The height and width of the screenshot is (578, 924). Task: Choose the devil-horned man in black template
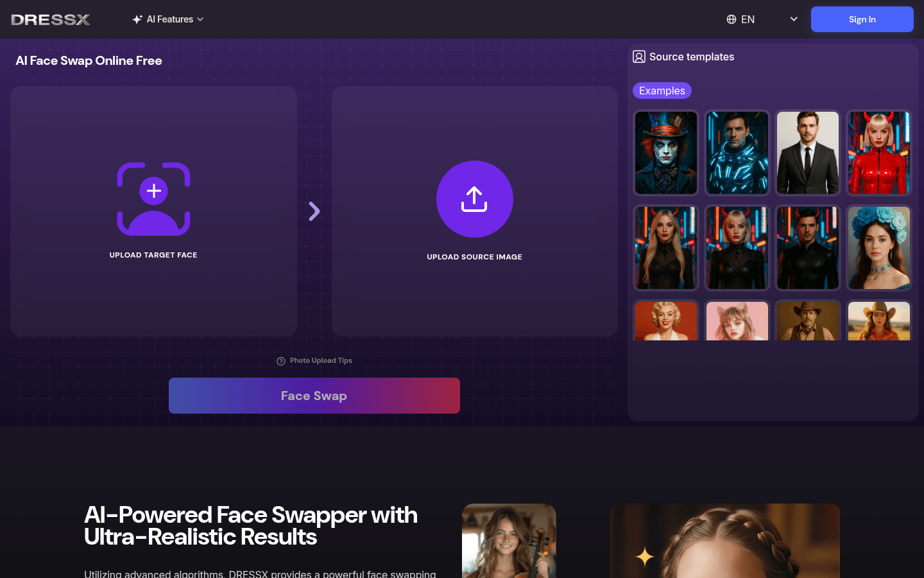808,248
